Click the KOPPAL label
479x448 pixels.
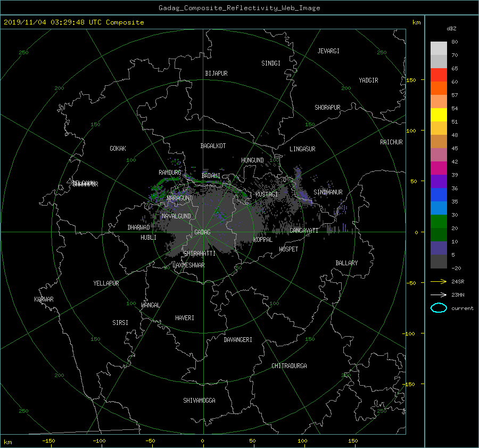point(263,240)
